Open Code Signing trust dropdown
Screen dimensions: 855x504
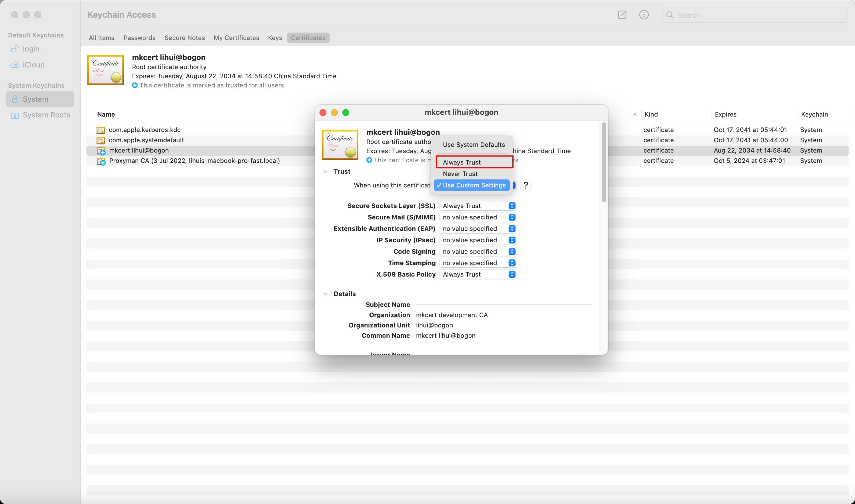478,251
